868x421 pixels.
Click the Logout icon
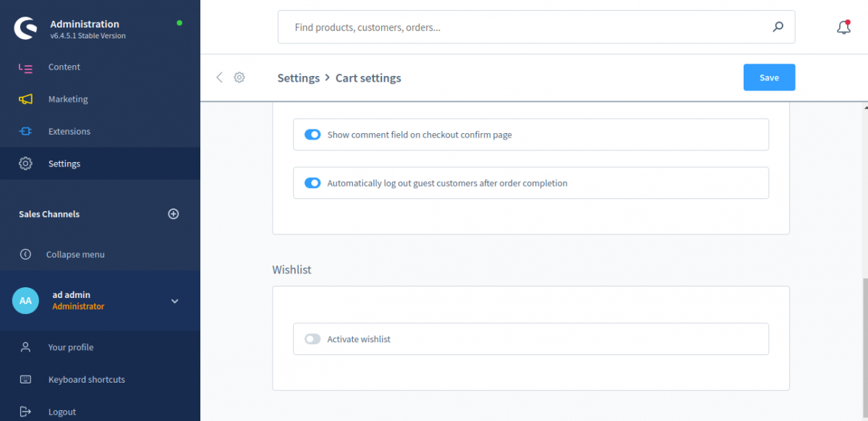tap(25, 412)
